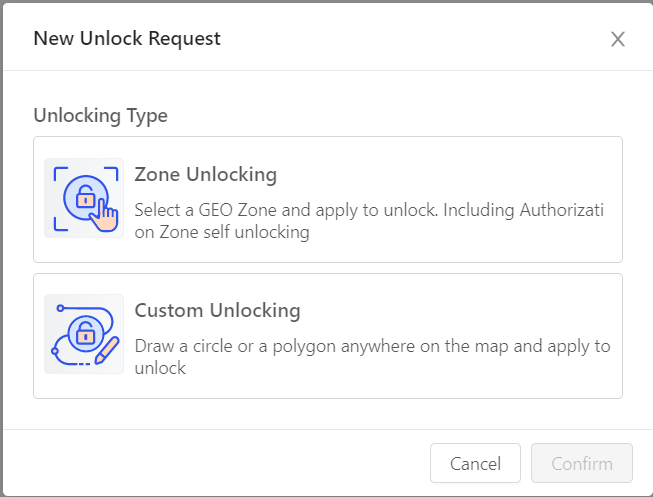
Task: Click the "on Zone self unlocking" text line
Action: point(222,233)
